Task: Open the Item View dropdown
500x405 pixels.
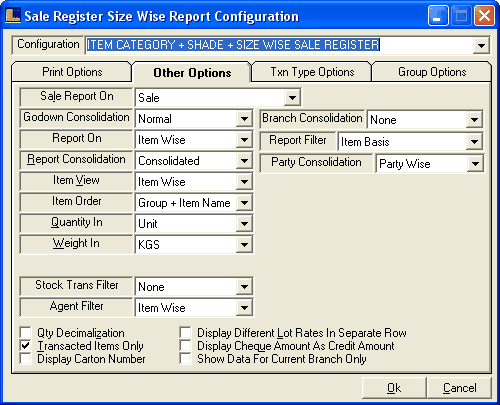Action: [244, 182]
